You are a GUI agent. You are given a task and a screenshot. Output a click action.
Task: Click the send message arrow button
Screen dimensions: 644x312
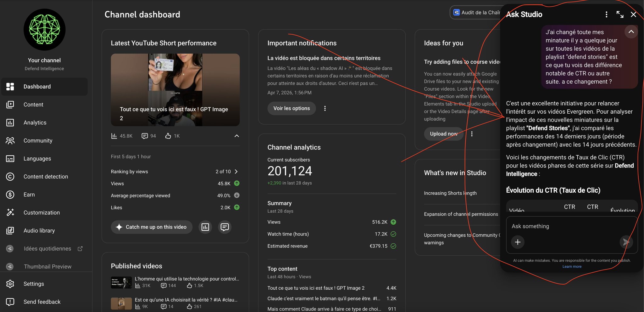click(626, 242)
